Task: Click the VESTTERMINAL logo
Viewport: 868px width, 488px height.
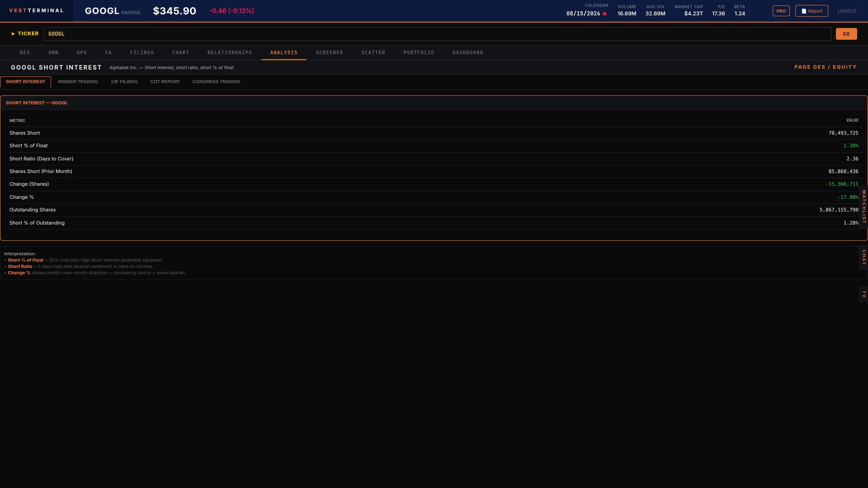Action: click(37, 11)
